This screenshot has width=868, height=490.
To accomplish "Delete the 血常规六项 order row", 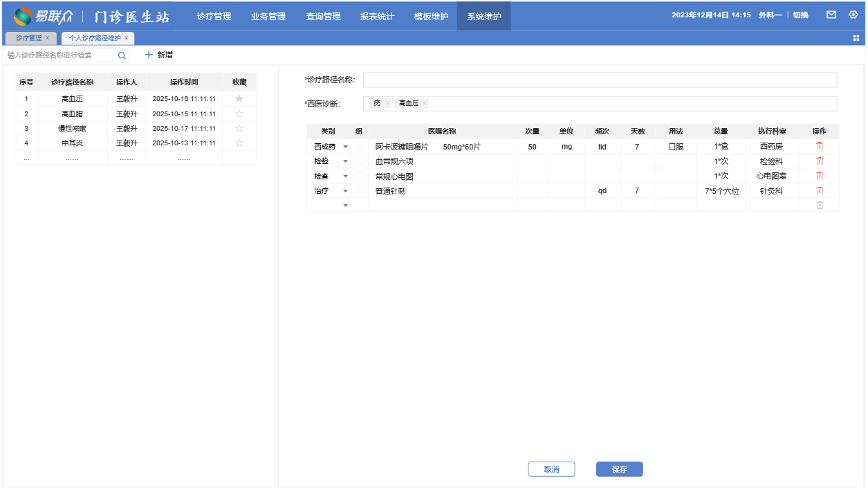I will (820, 161).
